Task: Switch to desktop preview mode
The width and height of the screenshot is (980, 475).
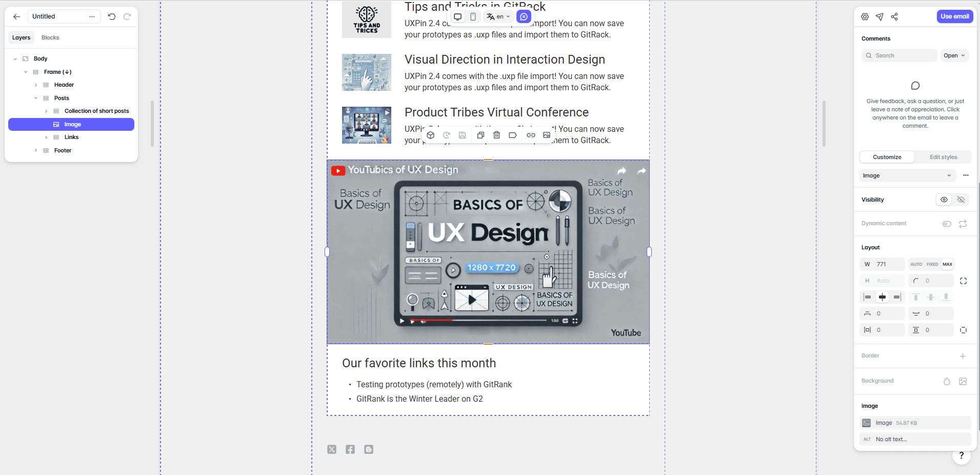Action: (458, 17)
